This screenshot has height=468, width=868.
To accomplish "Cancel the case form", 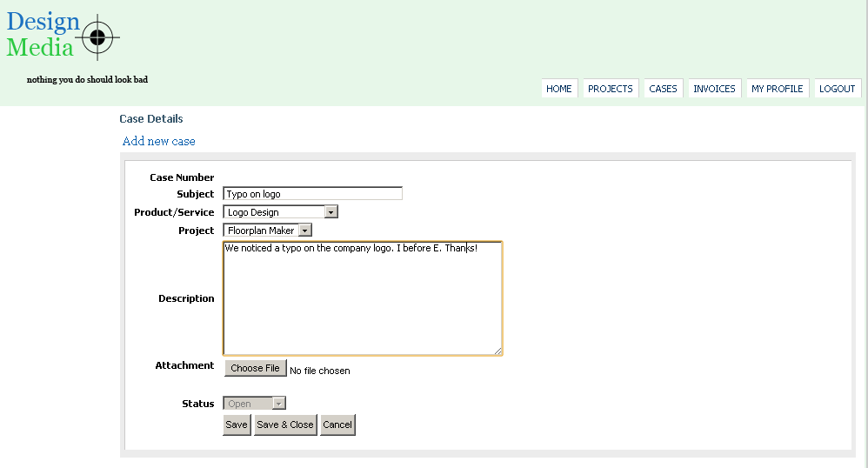I will click(337, 425).
